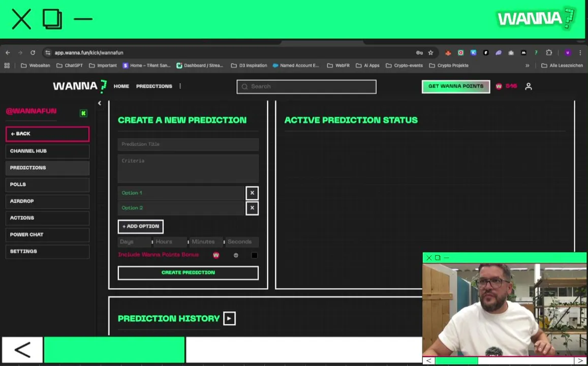Click the Add Option button
The height and width of the screenshot is (366, 588).
pyautogui.click(x=141, y=227)
